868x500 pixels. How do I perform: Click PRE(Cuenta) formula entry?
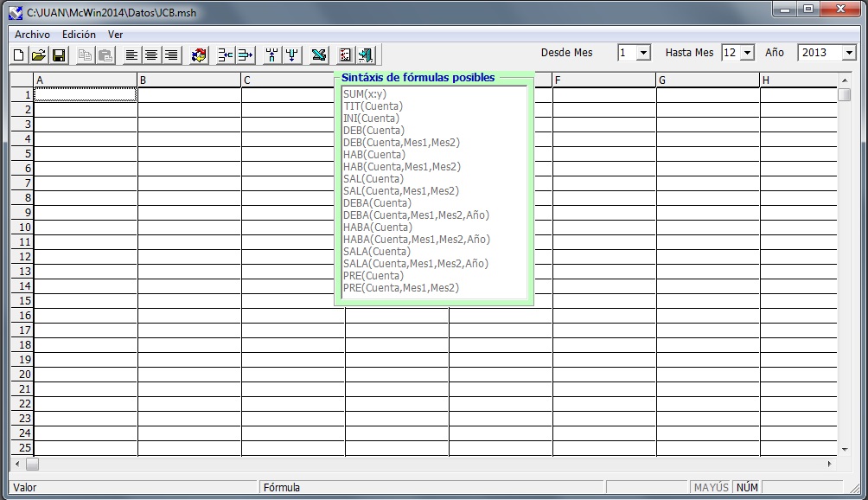click(373, 276)
